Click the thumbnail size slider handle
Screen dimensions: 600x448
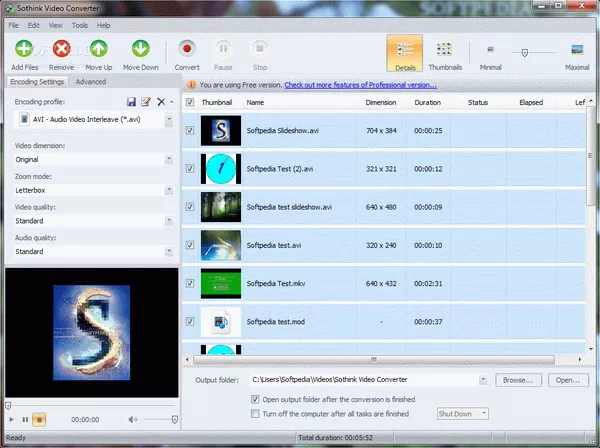point(525,53)
